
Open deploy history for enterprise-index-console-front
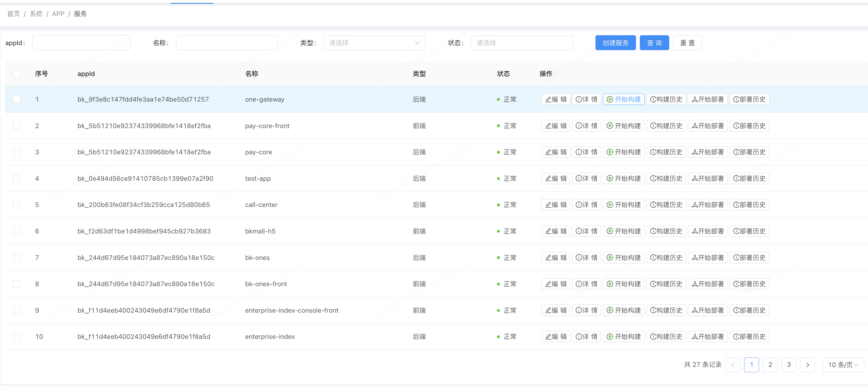[749, 310]
